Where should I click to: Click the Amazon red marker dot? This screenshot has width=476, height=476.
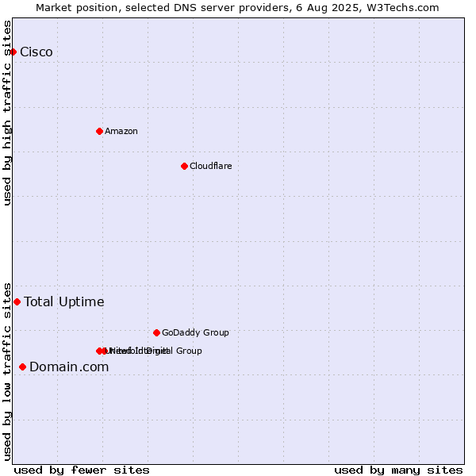(99, 132)
